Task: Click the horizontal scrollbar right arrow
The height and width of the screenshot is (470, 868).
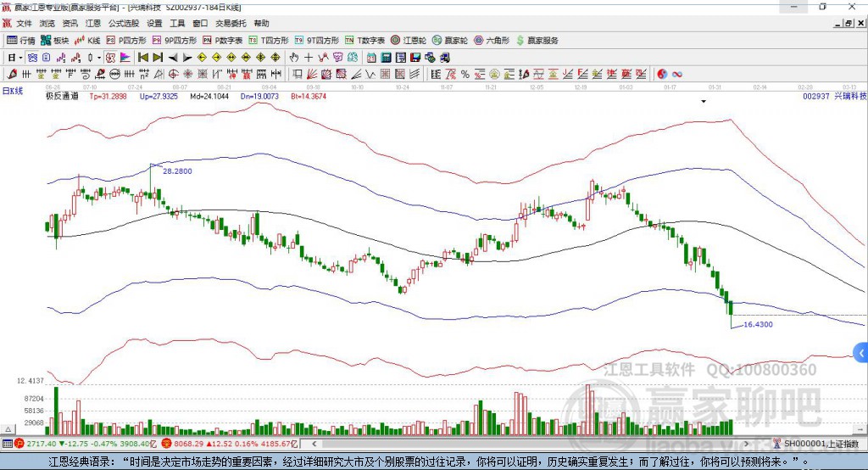Action: pyautogui.click(x=746, y=444)
